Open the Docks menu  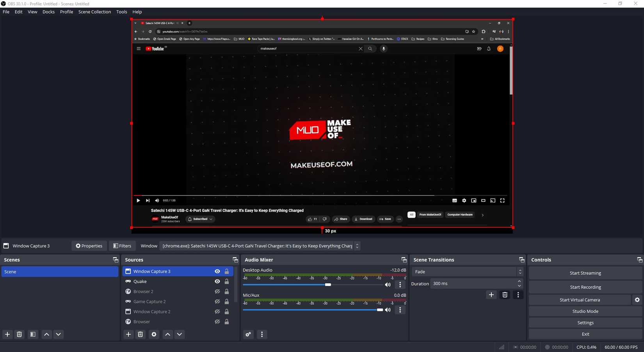click(x=48, y=12)
